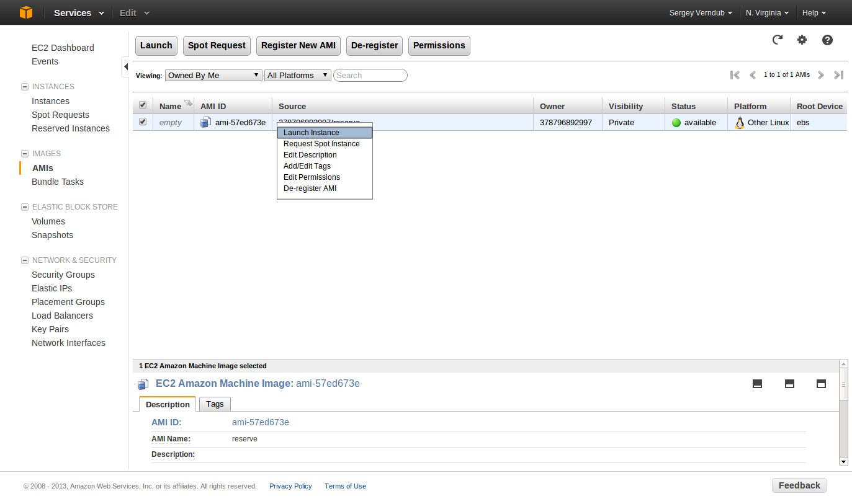The width and height of the screenshot is (852, 504).
Task: Click the Register New AMI button
Action: pyautogui.click(x=298, y=45)
